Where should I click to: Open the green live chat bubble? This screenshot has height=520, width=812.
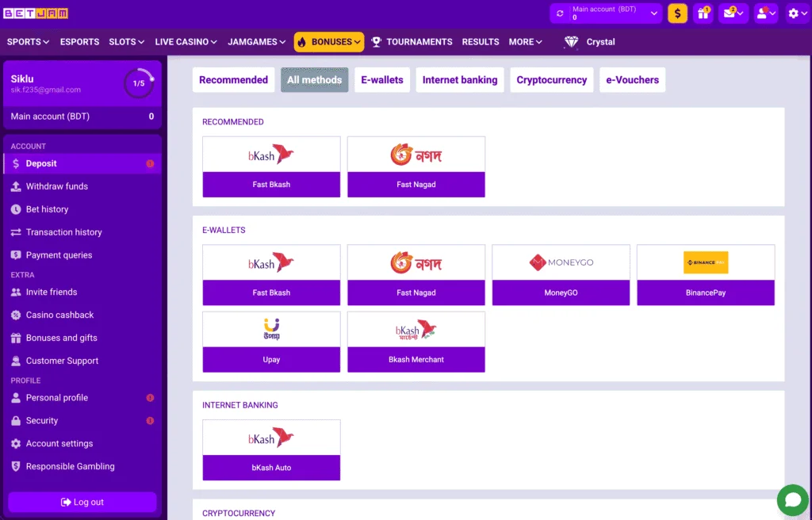793,500
